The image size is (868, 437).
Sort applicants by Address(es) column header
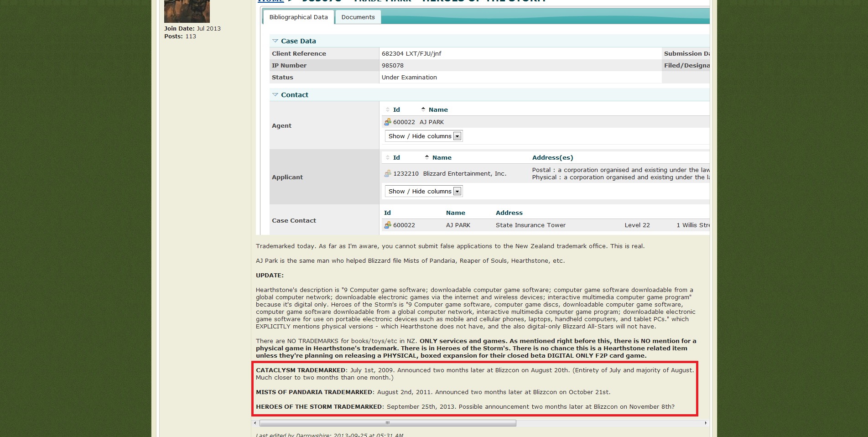[552, 158]
